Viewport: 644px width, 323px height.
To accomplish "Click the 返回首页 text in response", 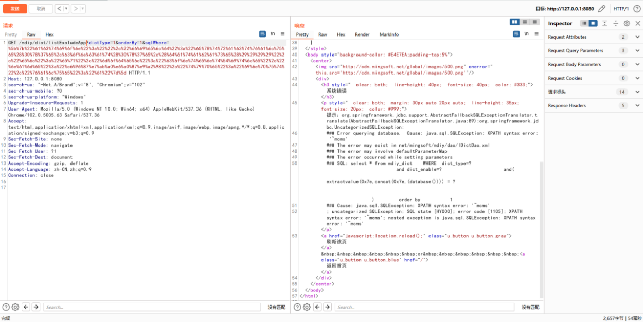I will (x=337, y=266).
